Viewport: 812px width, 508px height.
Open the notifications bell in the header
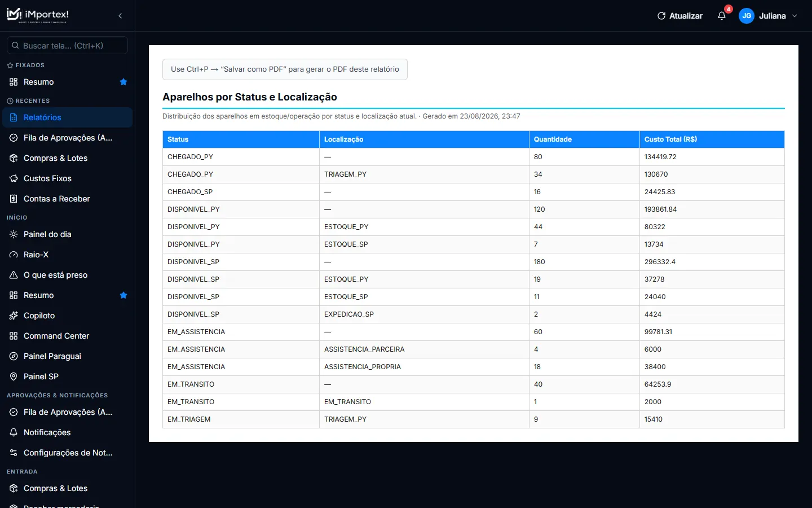pyautogui.click(x=721, y=16)
